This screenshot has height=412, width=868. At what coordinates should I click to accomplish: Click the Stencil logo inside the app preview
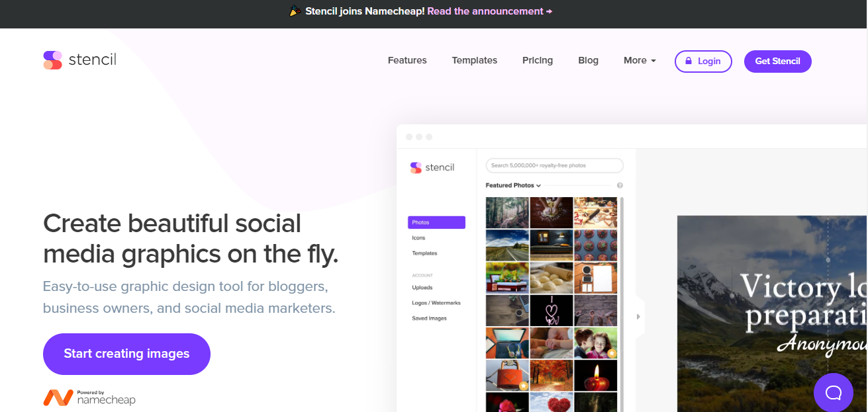point(432,167)
